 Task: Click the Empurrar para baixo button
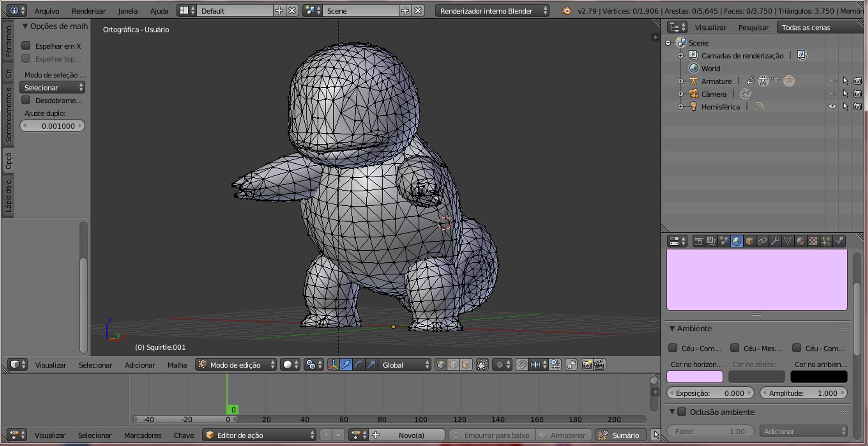point(492,435)
